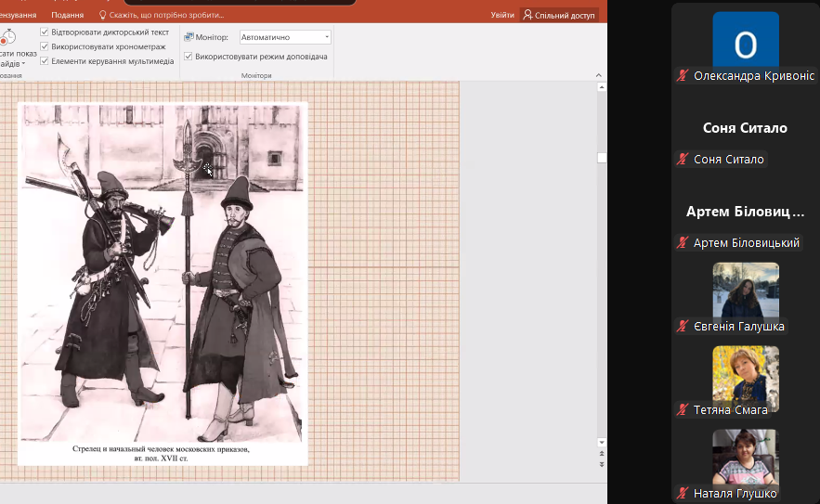Click the 'Монітори' group label
Image resolution: width=820 pixels, height=504 pixels.
coord(256,75)
